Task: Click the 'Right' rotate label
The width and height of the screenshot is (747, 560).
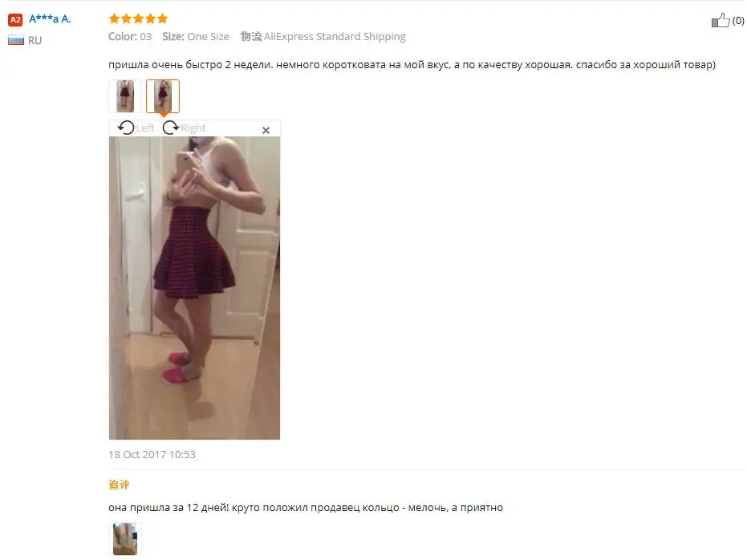Action: click(193, 128)
